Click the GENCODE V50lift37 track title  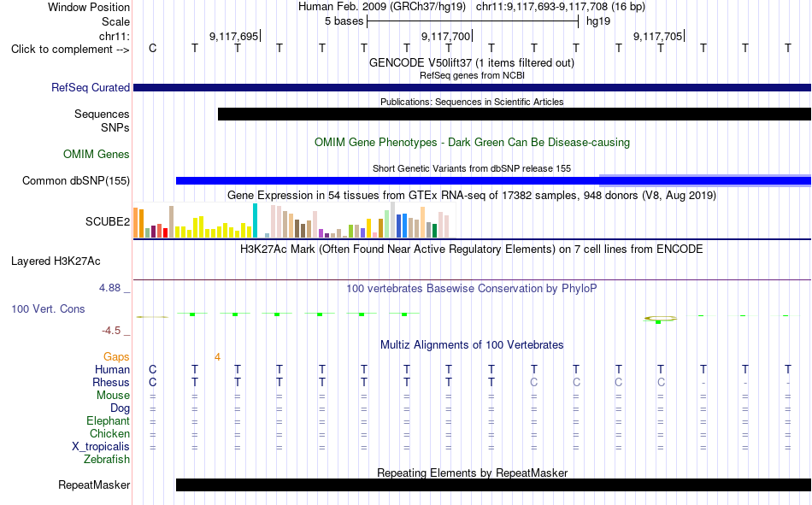coord(472,62)
